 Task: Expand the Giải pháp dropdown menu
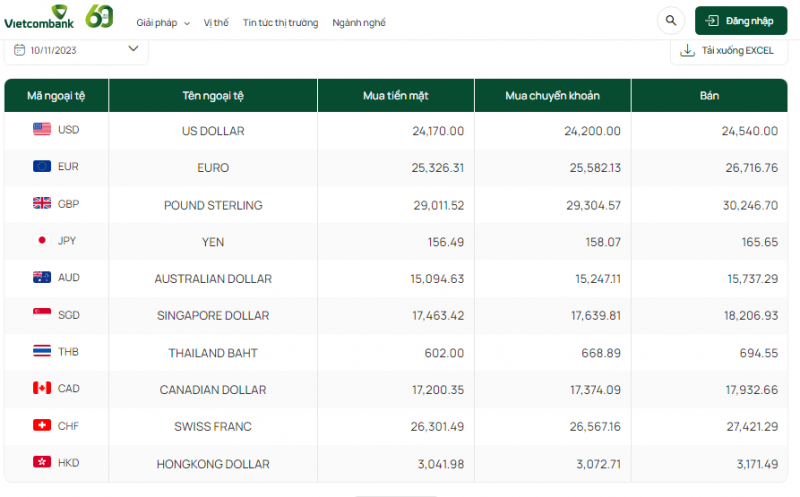coord(163,23)
